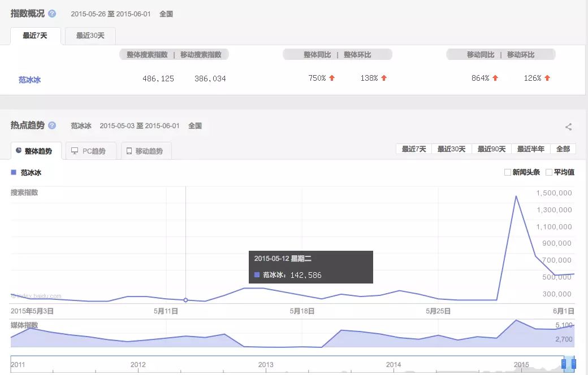Click the left timeline range handle
This screenshot has width=588, height=375.
(x=564, y=363)
